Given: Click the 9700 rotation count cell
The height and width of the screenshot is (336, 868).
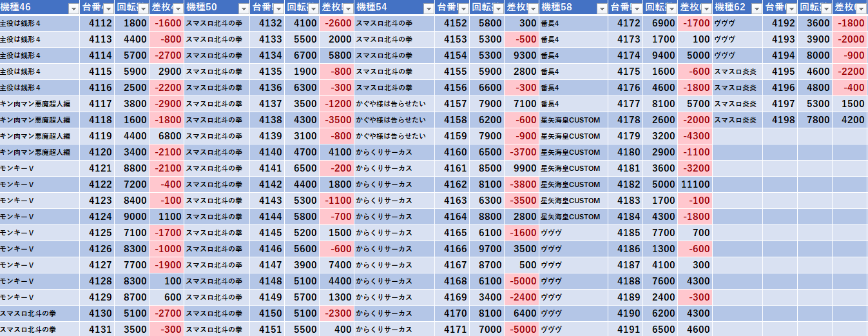Looking at the screenshot, I should [x=487, y=249].
